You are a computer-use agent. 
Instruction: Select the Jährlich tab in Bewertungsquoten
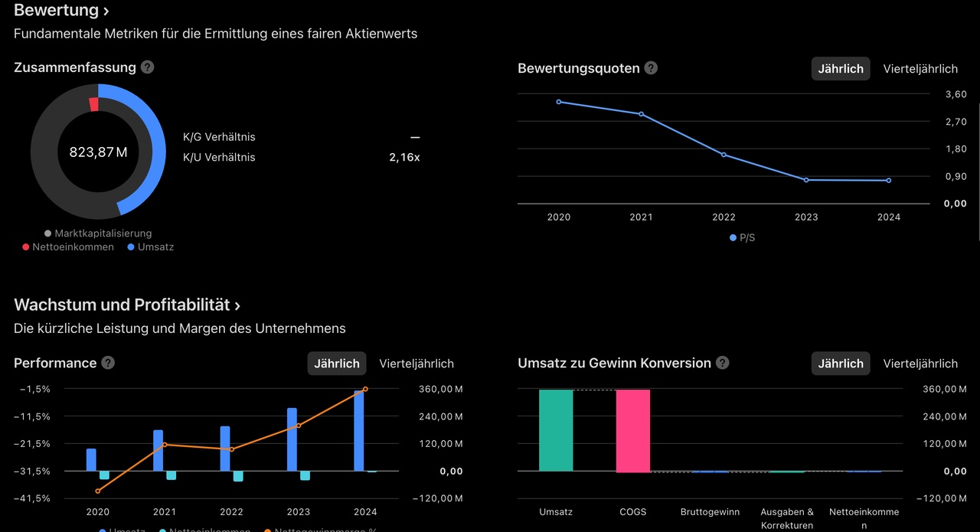pyautogui.click(x=841, y=69)
